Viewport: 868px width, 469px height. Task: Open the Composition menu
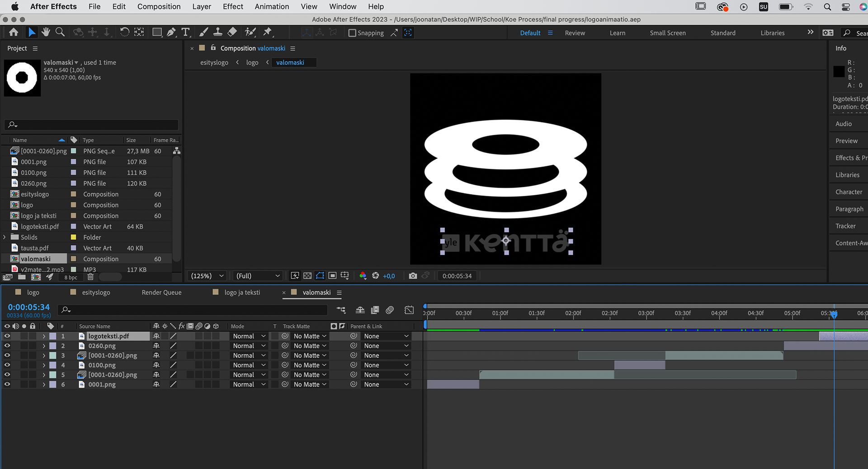pos(159,6)
